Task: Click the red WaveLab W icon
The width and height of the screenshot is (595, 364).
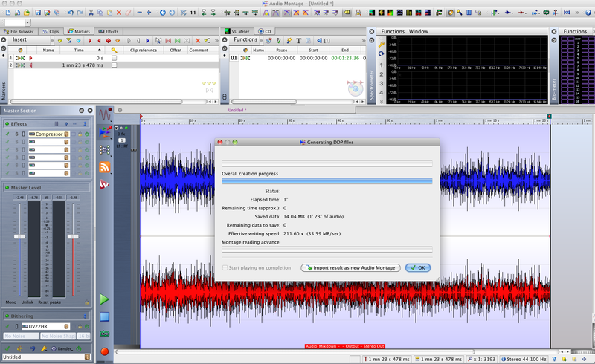Action: (105, 184)
